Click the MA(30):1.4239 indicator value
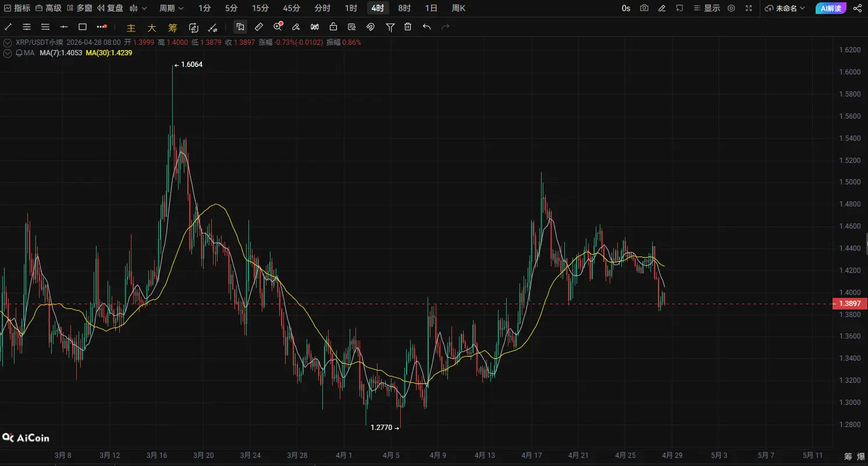 point(109,53)
